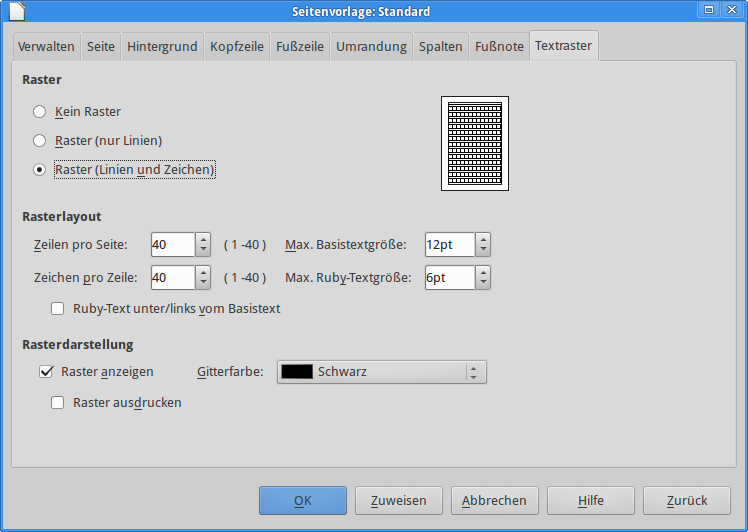748x532 pixels.
Task: Click the Zuweisen button
Action: (x=398, y=501)
